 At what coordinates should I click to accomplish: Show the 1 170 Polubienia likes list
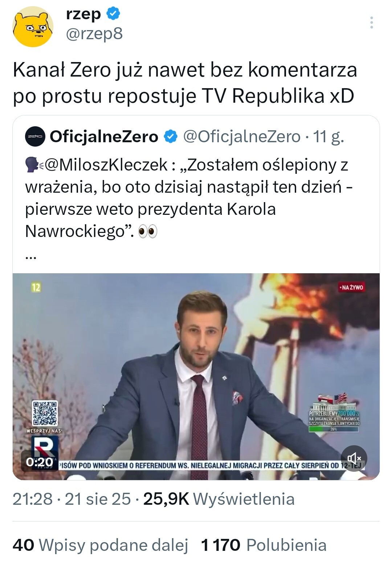(x=264, y=545)
